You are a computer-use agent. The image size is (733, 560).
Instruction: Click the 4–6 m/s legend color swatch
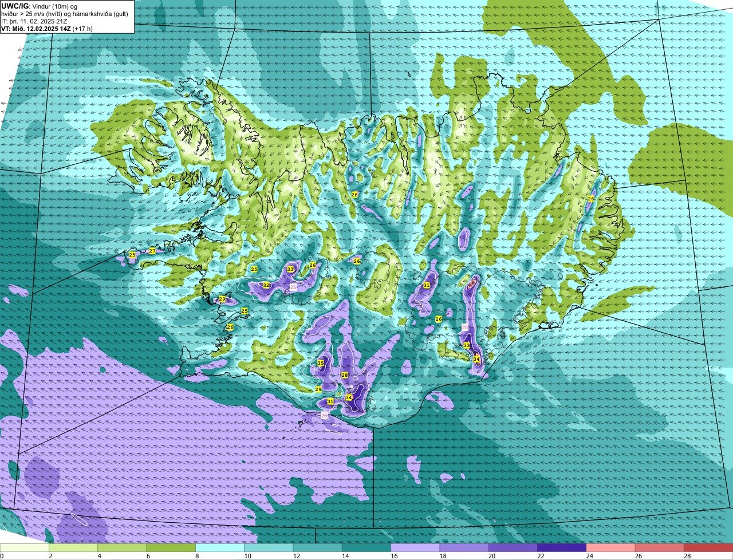tap(122, 548)
